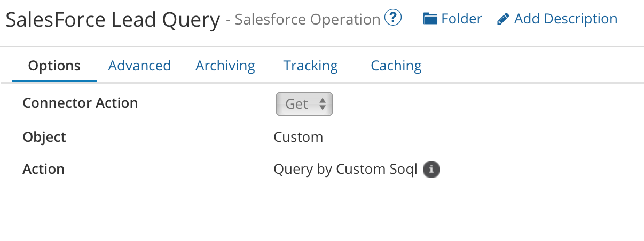Switch to the Advanced tab

[x=139, y=66]
